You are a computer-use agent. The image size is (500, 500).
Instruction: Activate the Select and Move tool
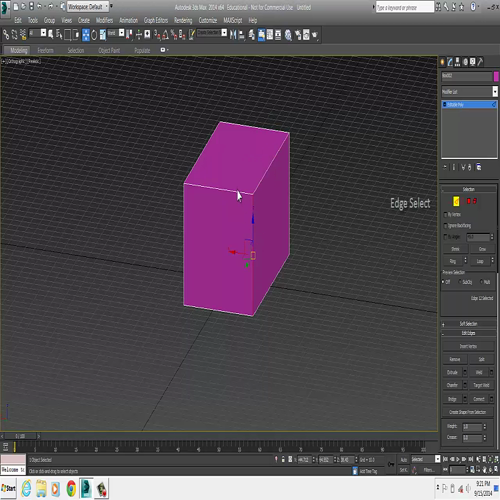(86, 35)
